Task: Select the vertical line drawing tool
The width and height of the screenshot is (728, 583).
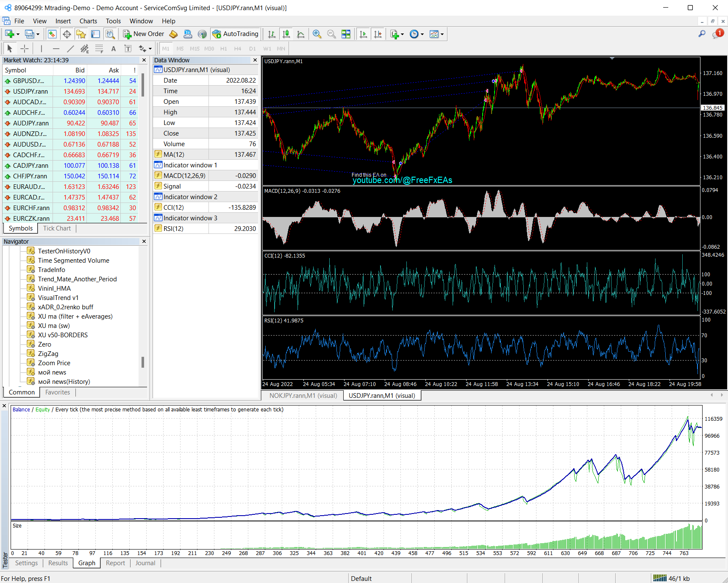Action: click(x=41, y=49)
